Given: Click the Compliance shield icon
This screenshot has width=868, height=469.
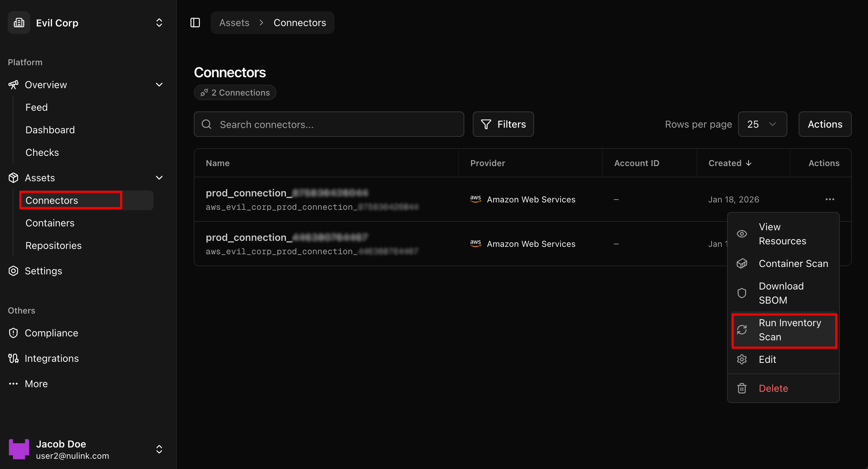Looking at the screenshot, I should point(13,333).
